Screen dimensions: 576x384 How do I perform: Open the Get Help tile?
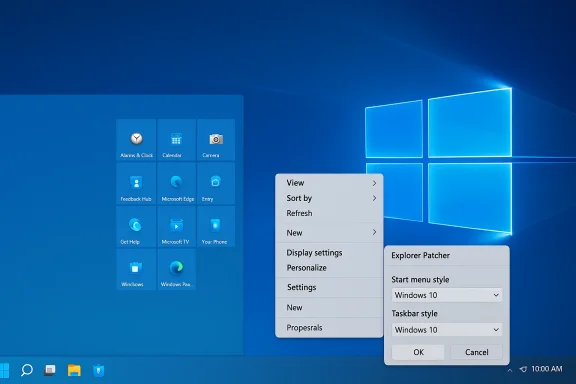tap(136, 226)
